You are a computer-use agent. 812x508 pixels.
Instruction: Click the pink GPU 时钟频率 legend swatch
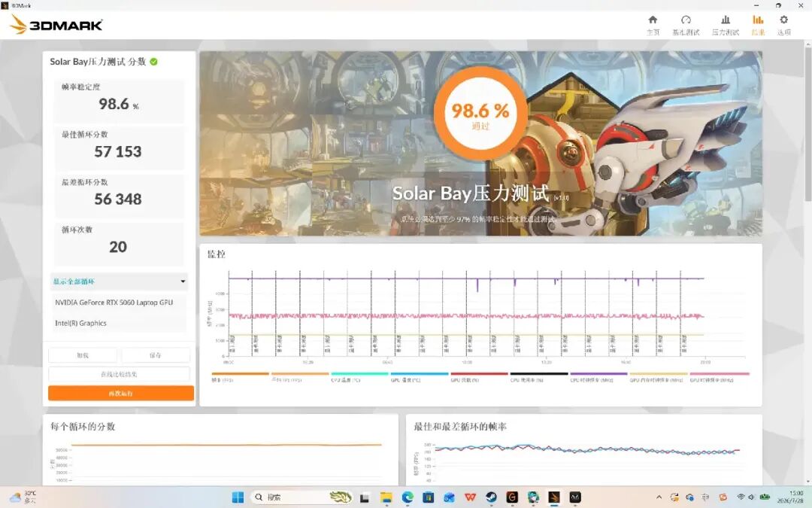point(720,373)
